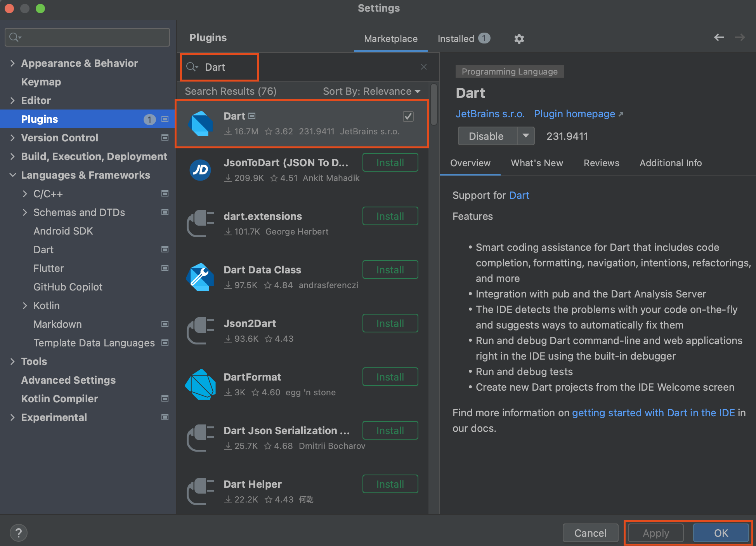This screenshot has height=546, width=756.
Task: Click project-level icon beside Schemas and DTDs
Action: pyautogui.click(x=165, y=212)
